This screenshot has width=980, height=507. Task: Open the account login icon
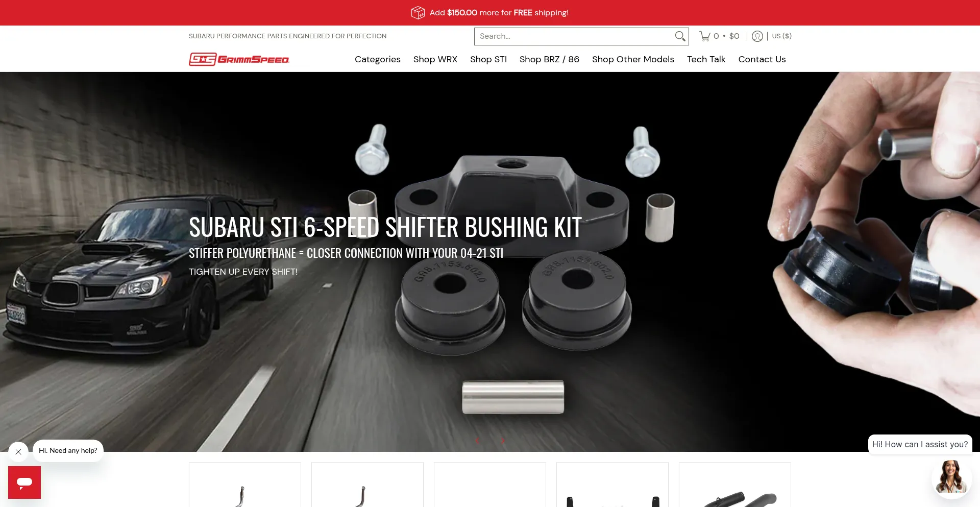757,36
